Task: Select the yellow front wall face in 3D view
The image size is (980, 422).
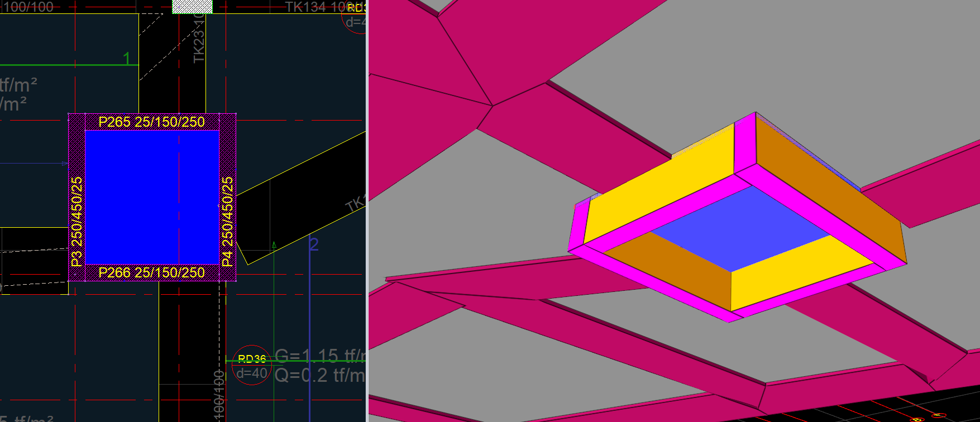Action: (659, 193)
